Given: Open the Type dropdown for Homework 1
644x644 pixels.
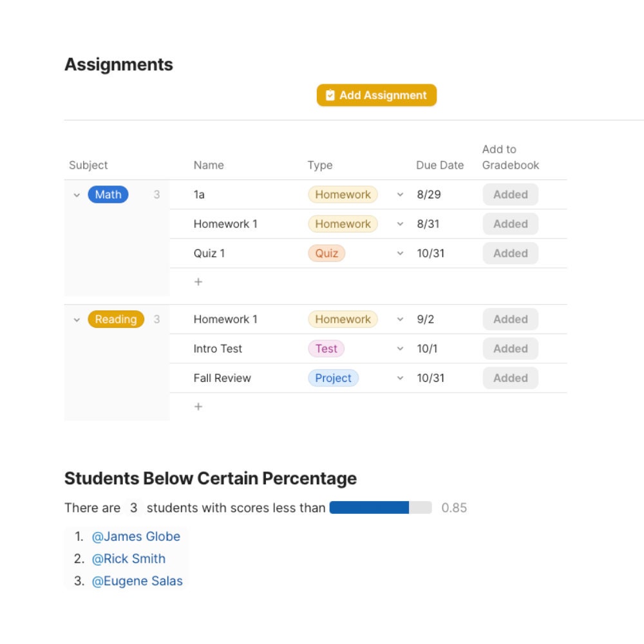Looking at the screenshot, I should pyautogui.click(x=400, y=224).
